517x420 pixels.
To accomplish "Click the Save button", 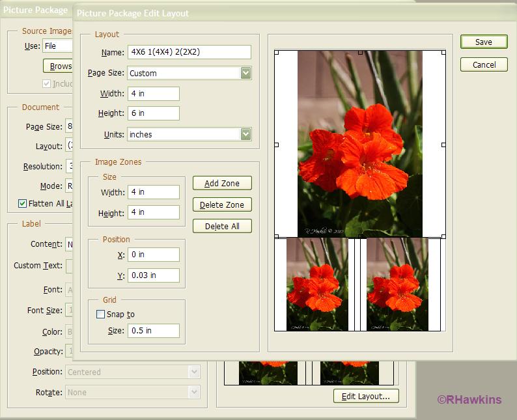I will [x=483, y=42].
